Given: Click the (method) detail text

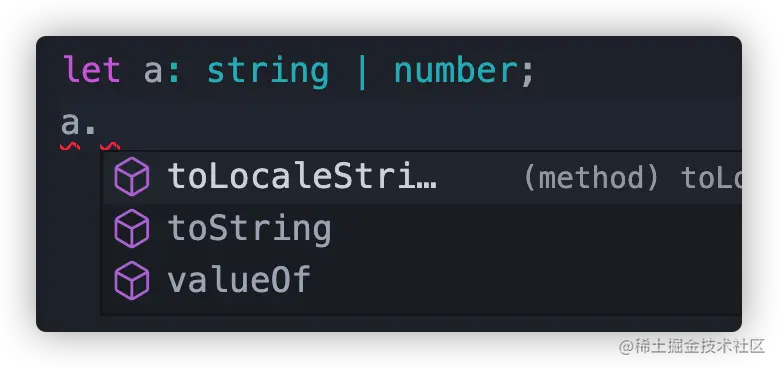Looking at the screenshot, I should [x=591, y=178].
